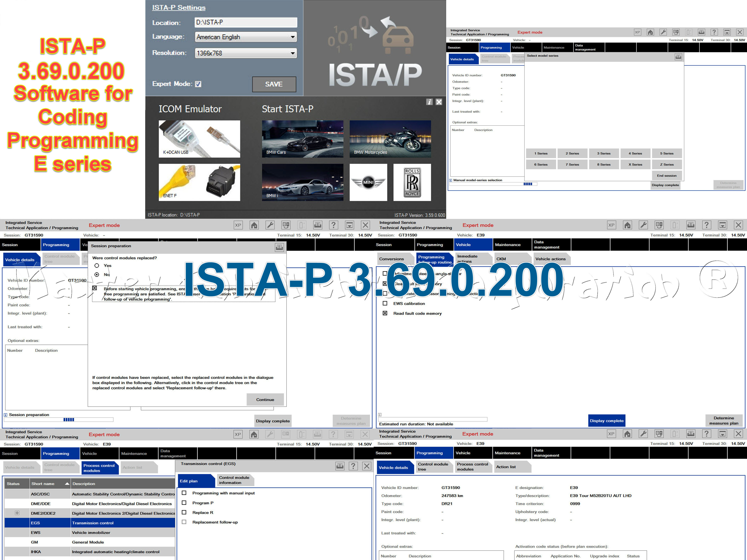The height and width of the screenshot is (560, 747).
Task: Close the Transmission control (EGS) dialog with X
Action: [366, 466]
